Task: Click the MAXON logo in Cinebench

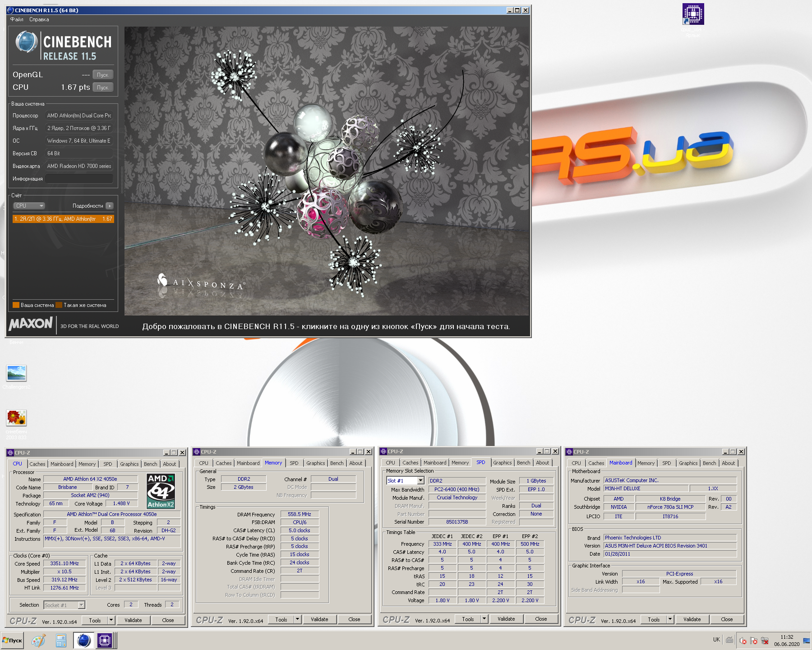Action: [31, 324]
